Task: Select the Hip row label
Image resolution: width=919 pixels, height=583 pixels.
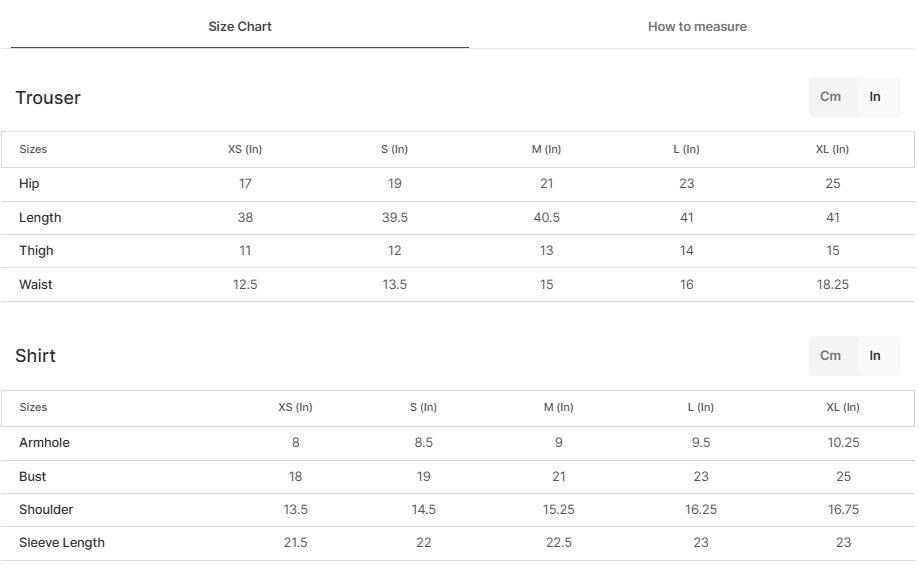Action: 30,184
